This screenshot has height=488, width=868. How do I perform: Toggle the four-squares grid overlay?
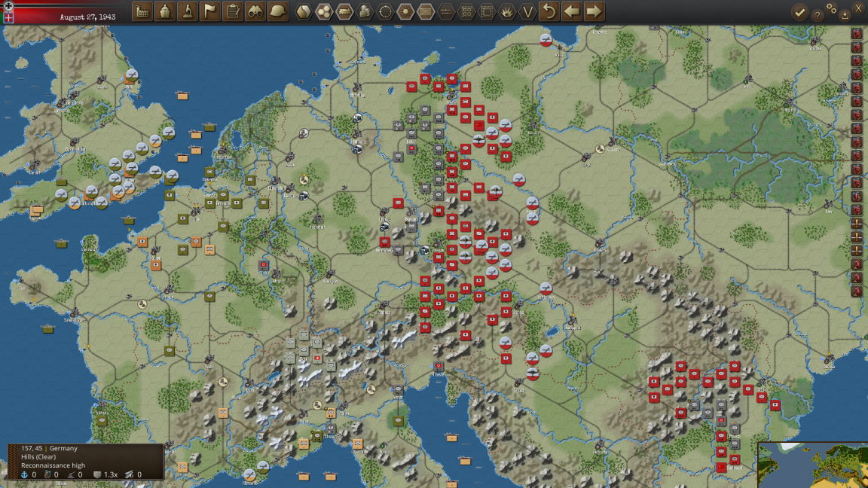tap(466, 11)
